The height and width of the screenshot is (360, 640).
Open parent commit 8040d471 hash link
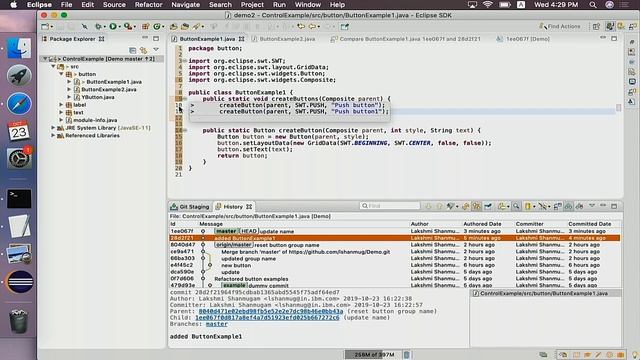[x=271, y=311]
